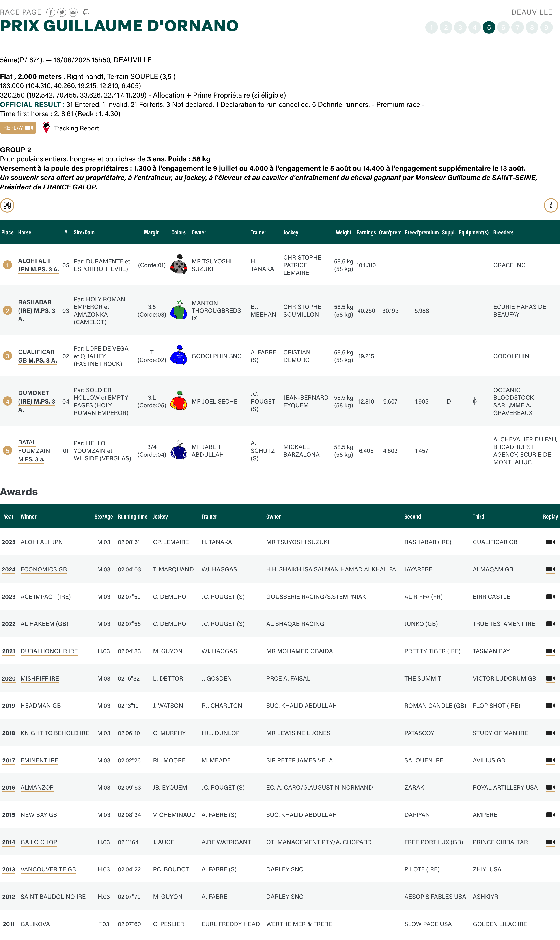Share race page on Facebook icon
The image size is (560, 940).
coord(51,13)
